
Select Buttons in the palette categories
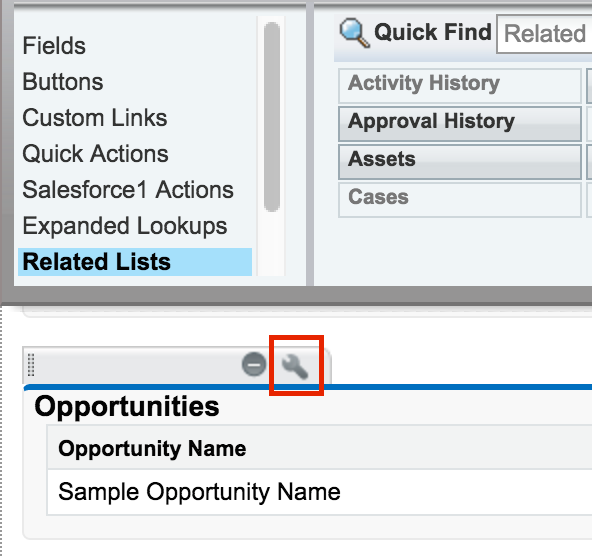[x=63, y=82]
